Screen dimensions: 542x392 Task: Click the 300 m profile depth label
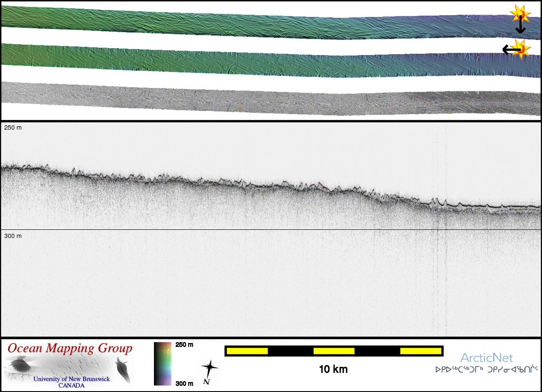[13, 236]
